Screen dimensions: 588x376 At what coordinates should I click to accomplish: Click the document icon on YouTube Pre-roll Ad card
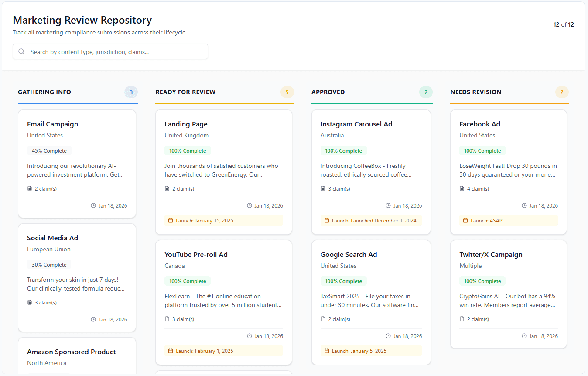(167, 319)
